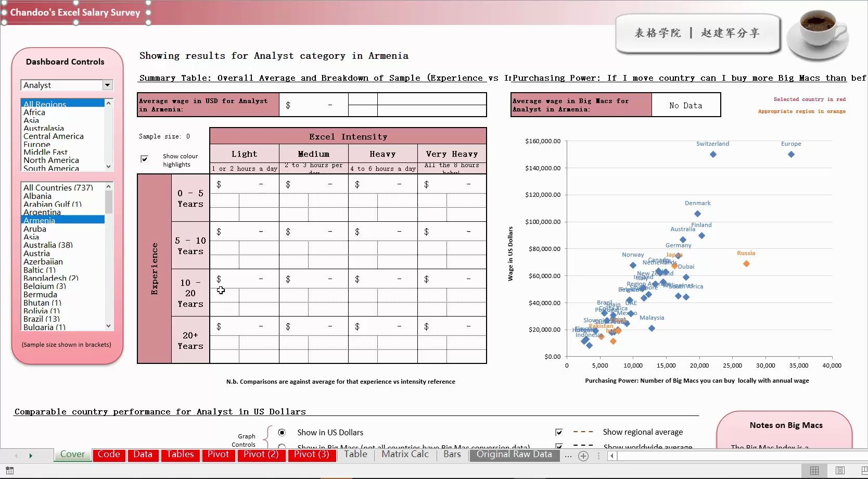Click the Denmark data point on chart
The width and height of the screenshot is (868, 479).
(x=697, y=213)
